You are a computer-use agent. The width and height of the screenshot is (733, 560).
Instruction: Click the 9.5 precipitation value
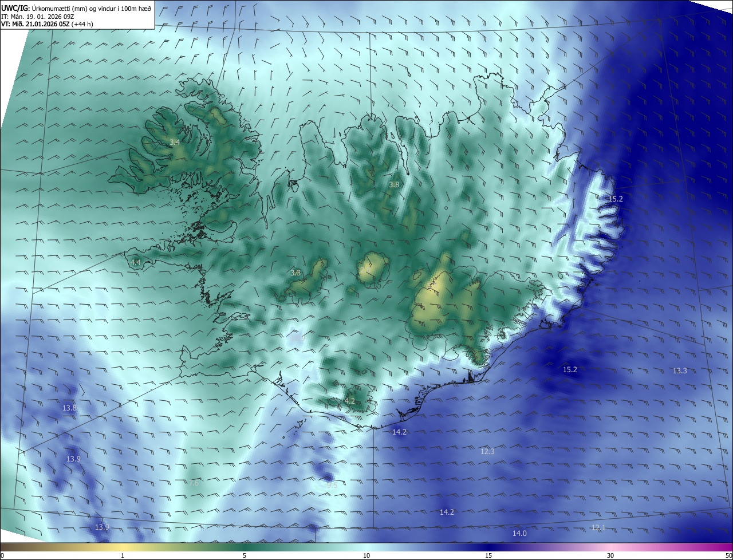pyautogui.click(x=332, y=485)
